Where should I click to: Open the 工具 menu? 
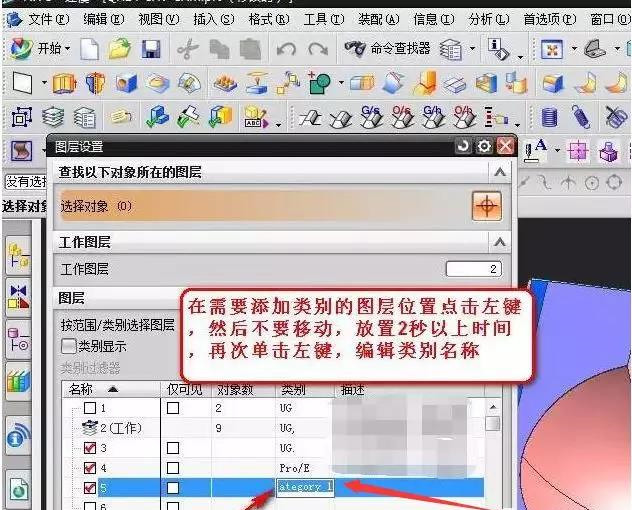pos(322,19)
